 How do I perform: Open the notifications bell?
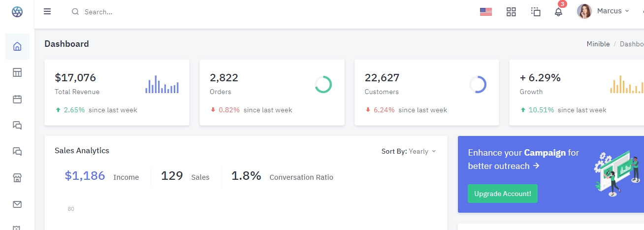click(558, 12)
